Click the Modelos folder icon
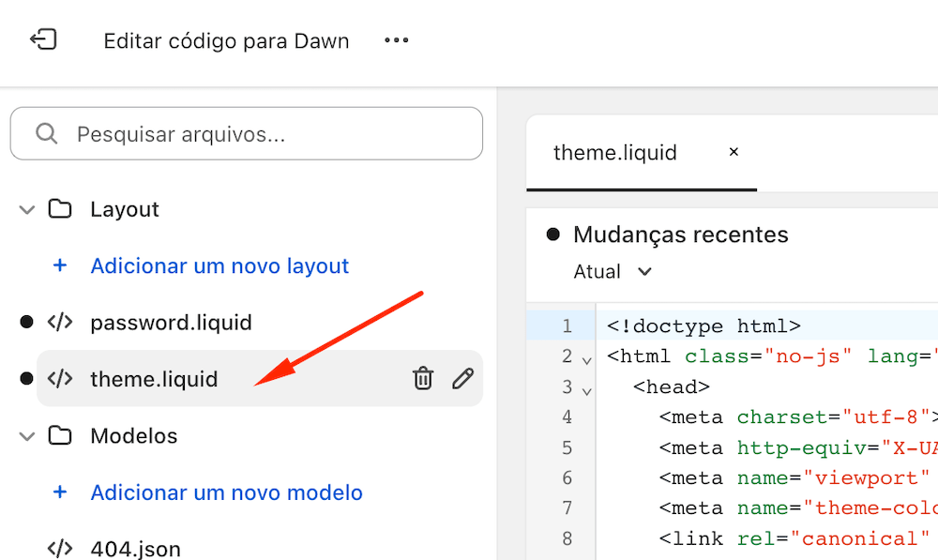This screenshot has height=560, width=938. click(x=60, y=435)
